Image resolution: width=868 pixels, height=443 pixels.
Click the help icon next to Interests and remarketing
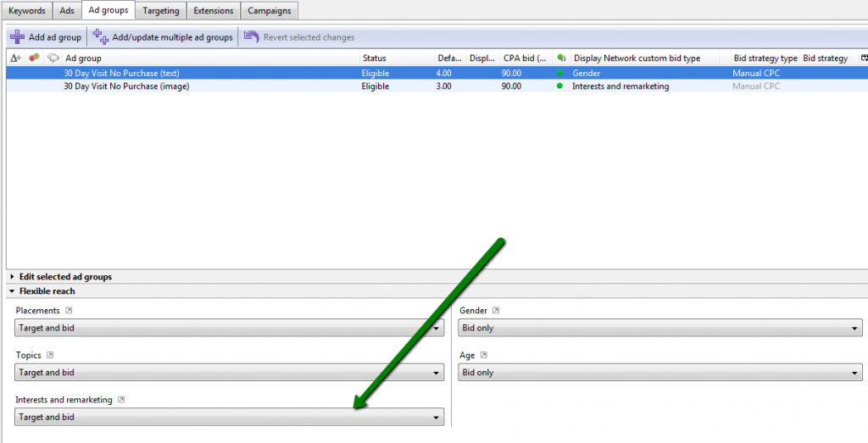tap(122, 400)
